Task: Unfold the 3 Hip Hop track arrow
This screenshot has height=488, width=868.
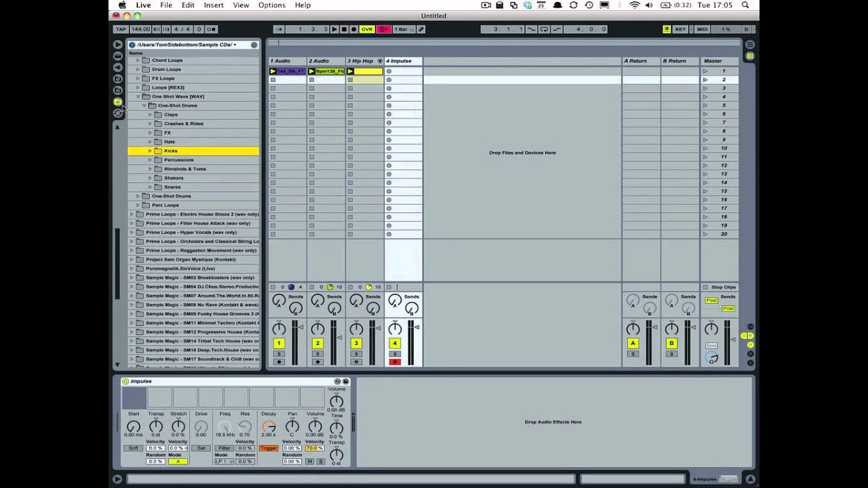Action: coord(380,61)
